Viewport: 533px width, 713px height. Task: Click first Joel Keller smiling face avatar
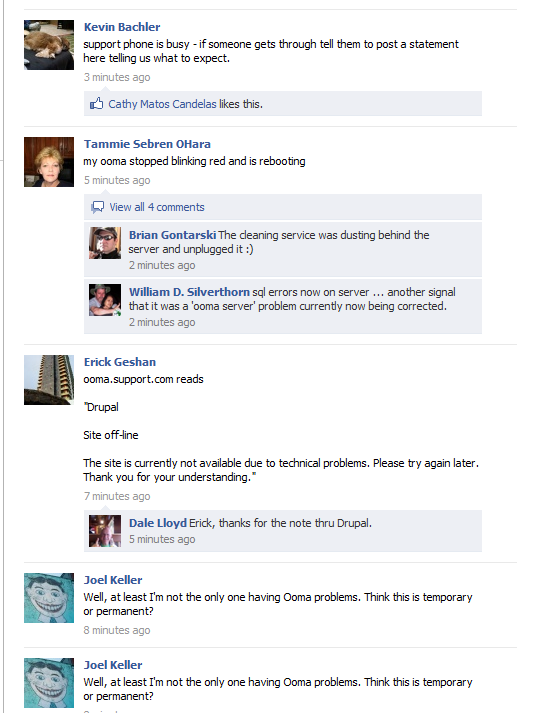click(x=49, y=598)
